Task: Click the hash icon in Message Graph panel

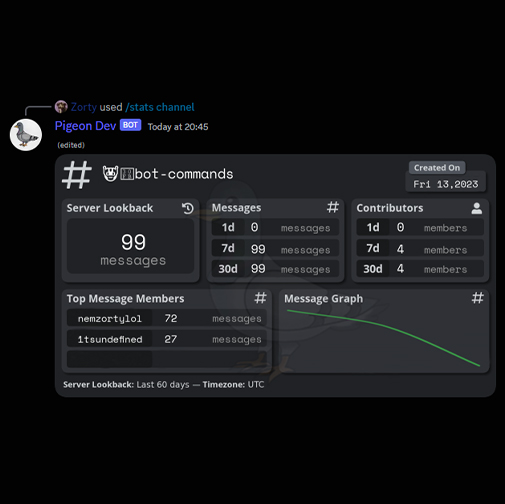Action: (x=477, y=298)
